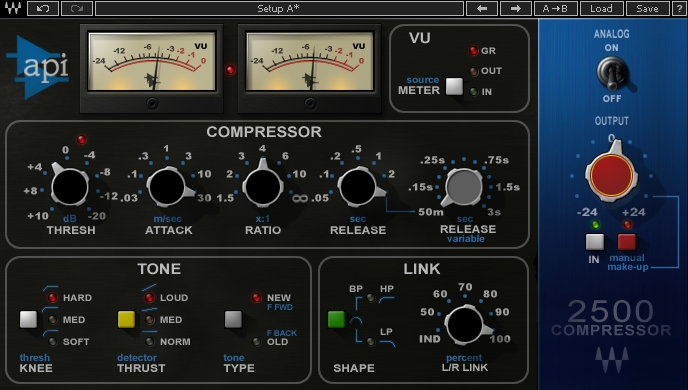Click the loud thrust slope icon
The width and height of the screenshot is (688, 390).
click(x=149, y=288)
